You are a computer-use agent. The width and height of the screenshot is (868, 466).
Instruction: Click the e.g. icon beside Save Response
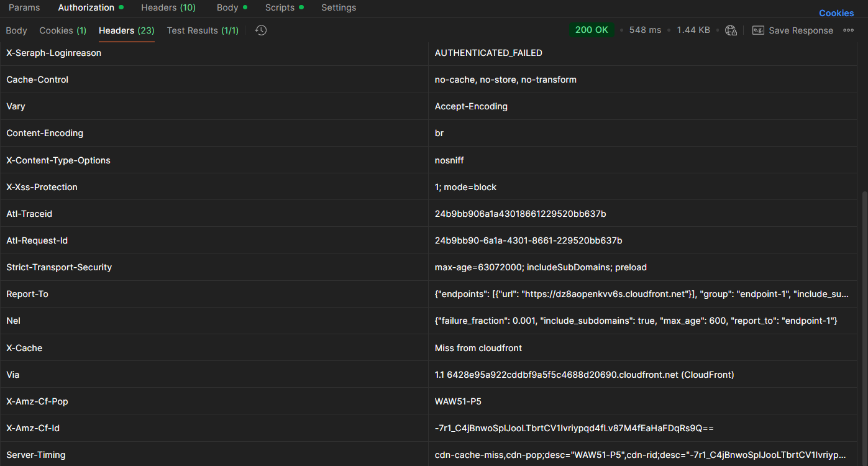point(758,30)
